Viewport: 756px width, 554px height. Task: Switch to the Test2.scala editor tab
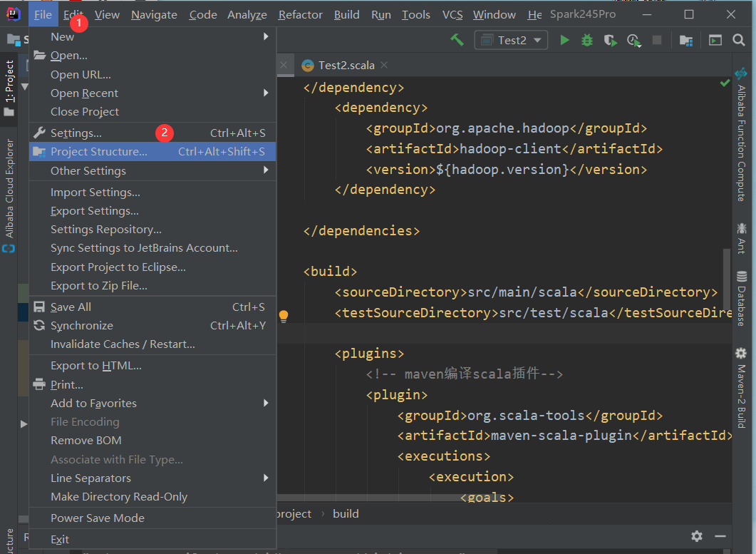tap(346, 65)
